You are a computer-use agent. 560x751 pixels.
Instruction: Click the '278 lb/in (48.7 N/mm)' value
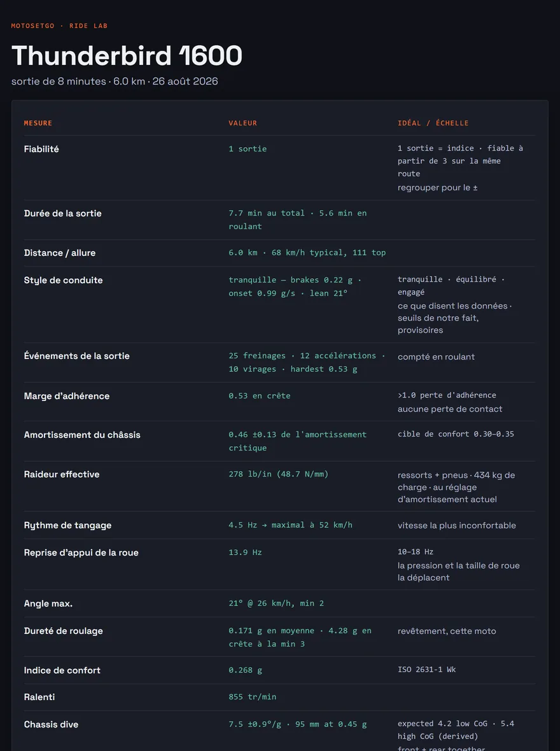278,474
